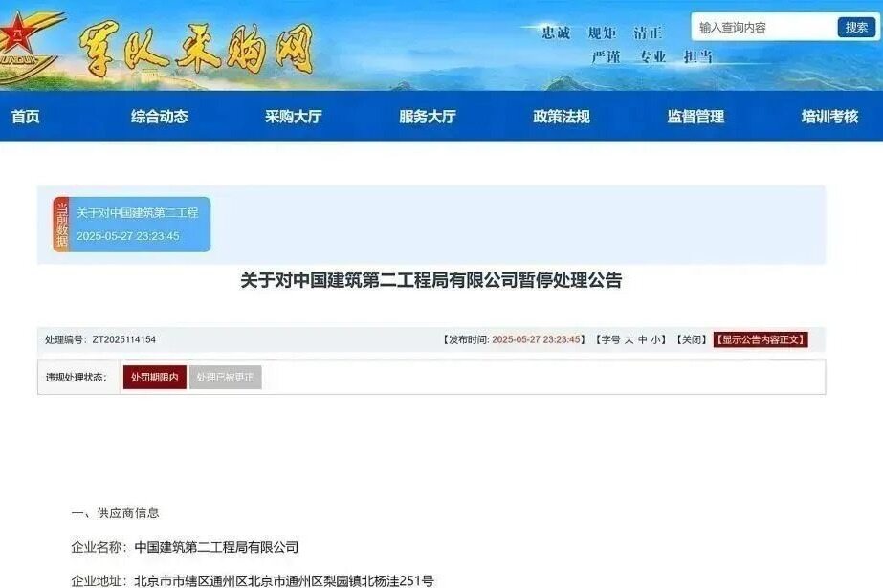883x588 pixels.
Task: Focus the 输入查询内容 search field
Action: tap(763, 27)
